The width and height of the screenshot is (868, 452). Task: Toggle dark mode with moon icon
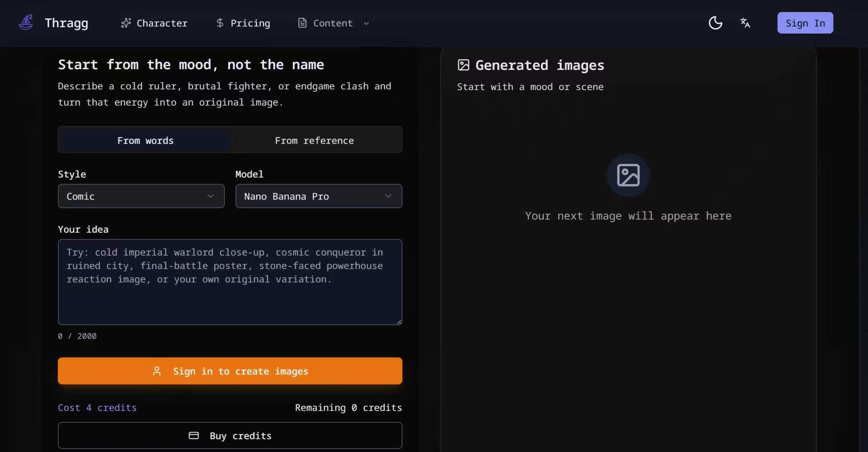click(715, 23)
